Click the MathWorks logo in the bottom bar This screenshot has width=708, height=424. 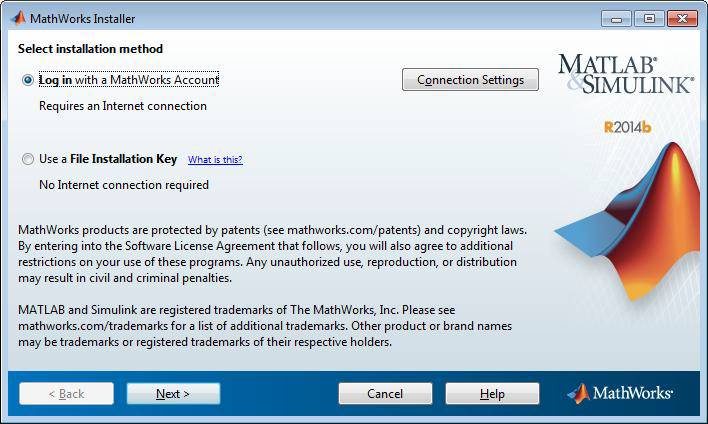(x=621, y=393)
